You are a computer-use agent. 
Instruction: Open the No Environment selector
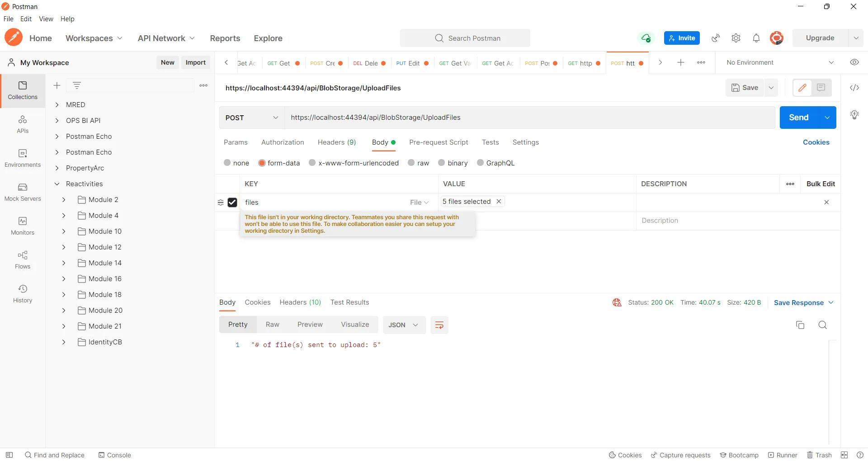pos(780,62)
